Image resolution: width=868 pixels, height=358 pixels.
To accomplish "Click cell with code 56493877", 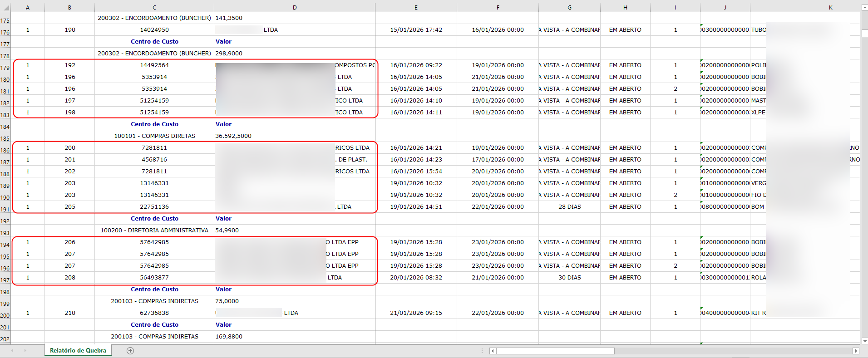I will (154, 278).
